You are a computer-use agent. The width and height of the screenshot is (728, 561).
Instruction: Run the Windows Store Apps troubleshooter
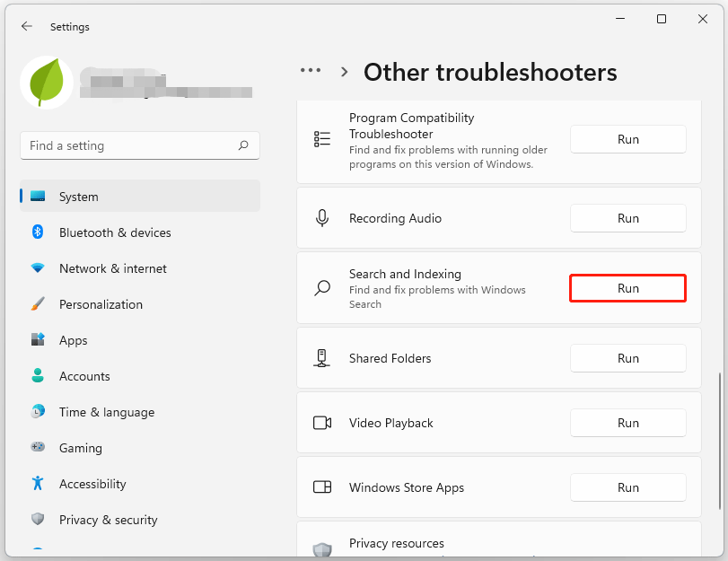628,487
